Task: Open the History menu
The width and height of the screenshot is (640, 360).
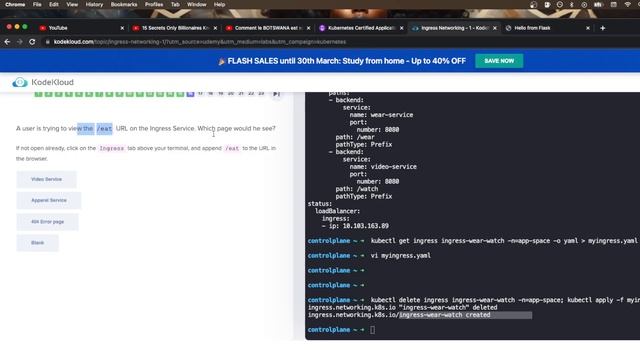Action: [94, 4]
